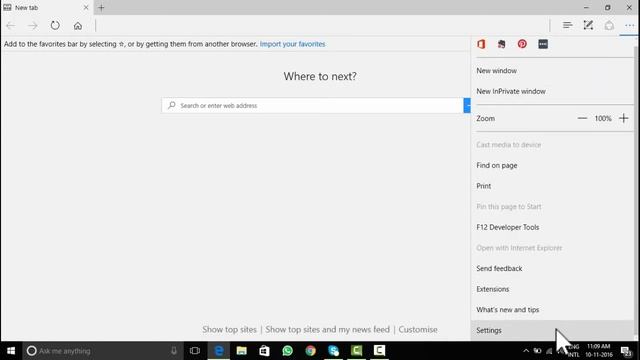This screenshot has height=360, width=640.
Task: Select Send feedback menu entry
Action: [x=553, y=269]
